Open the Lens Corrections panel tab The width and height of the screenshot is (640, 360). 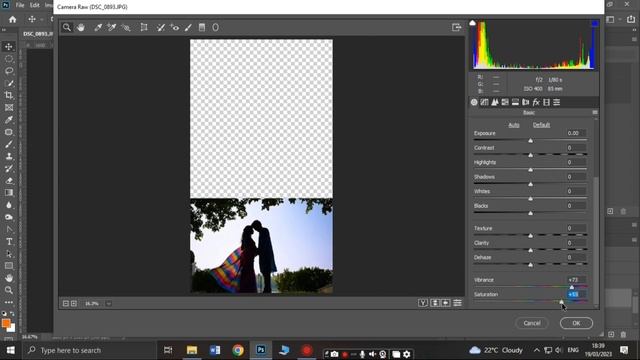pyautogui.click(x=526, y=102)
